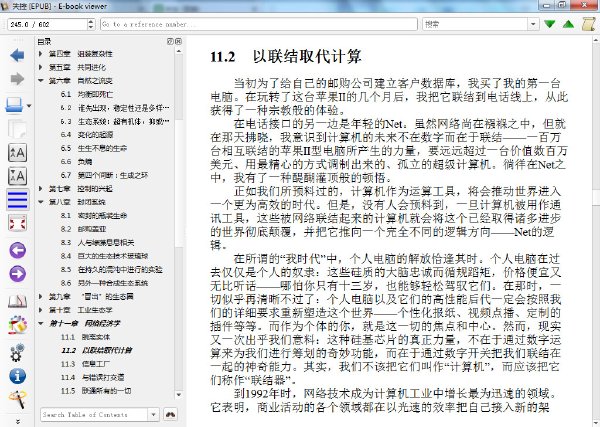Select the bold 11.2 contents entry
The width and height of the screenshot is (600, 427).
(x=96, y=350)
